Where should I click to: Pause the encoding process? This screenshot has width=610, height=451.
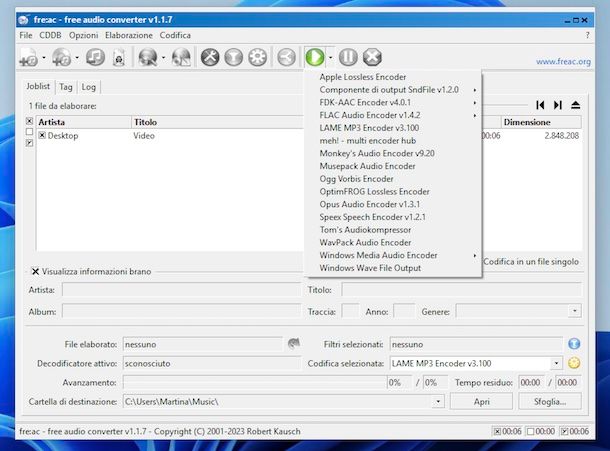348,57
